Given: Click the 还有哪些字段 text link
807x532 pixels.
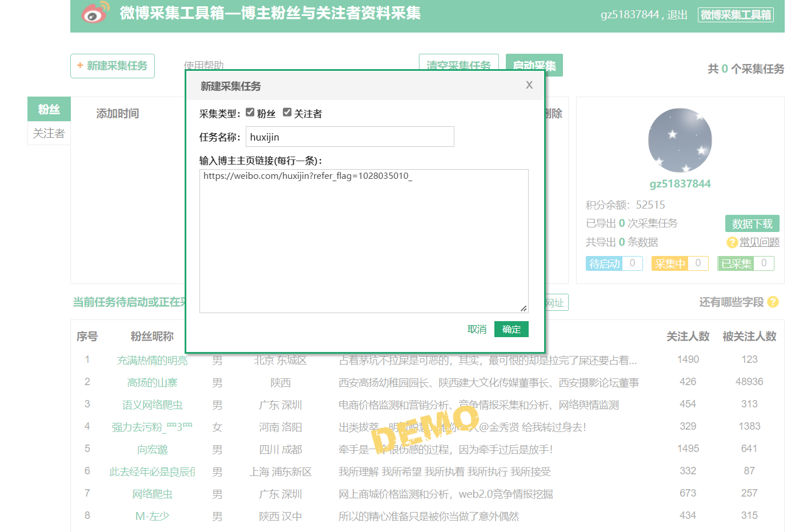Looking at the screenshot, I should click(x=732, y=302).
